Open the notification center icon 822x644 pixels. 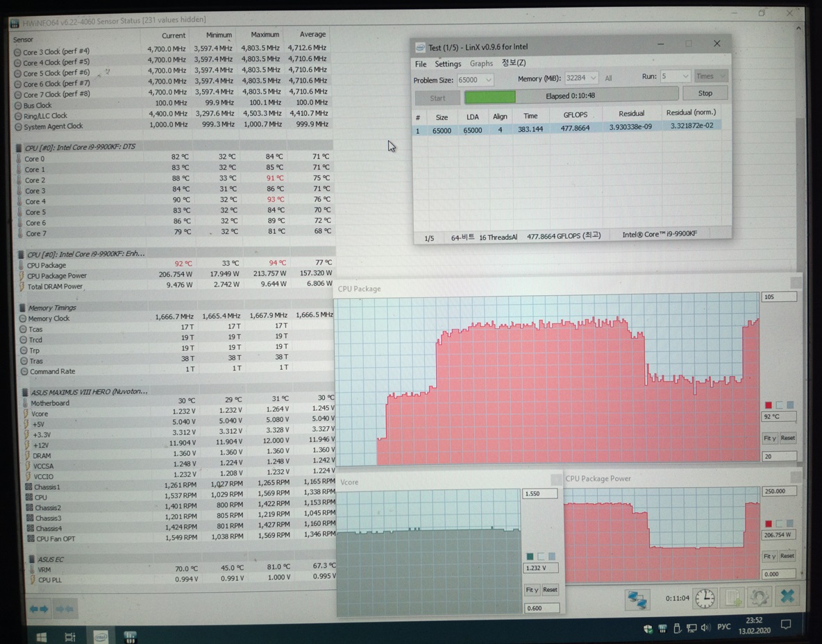click(786, 624)
